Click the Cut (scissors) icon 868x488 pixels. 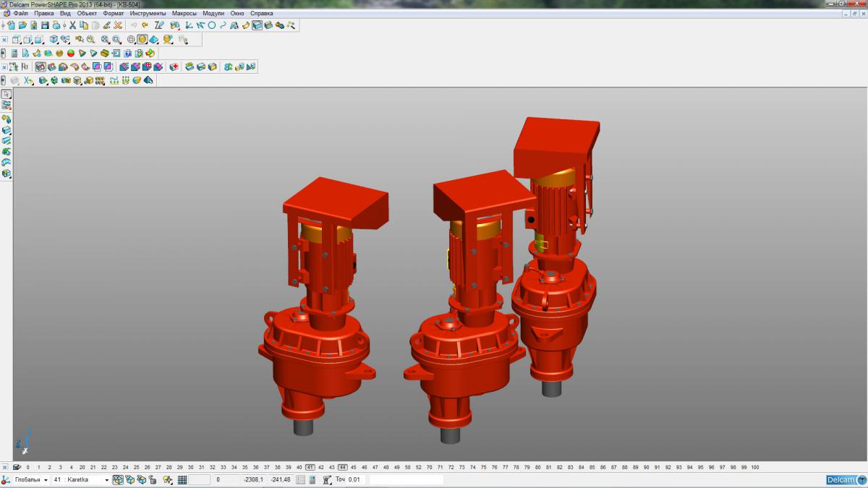pyautogui.click(x=72, y=25)
